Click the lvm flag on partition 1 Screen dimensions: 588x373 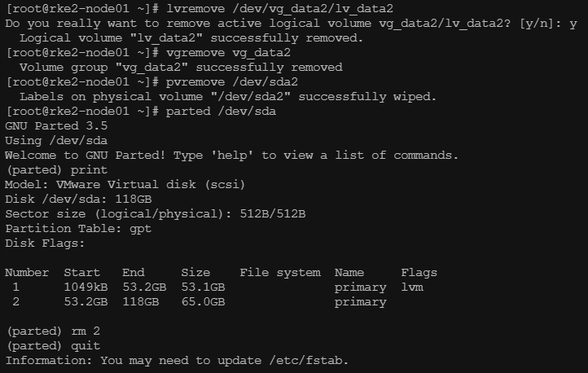pos(412,287)
